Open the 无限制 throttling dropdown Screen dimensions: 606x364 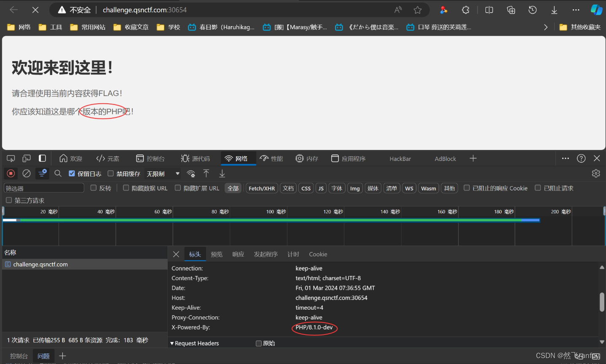coord(163,174)
